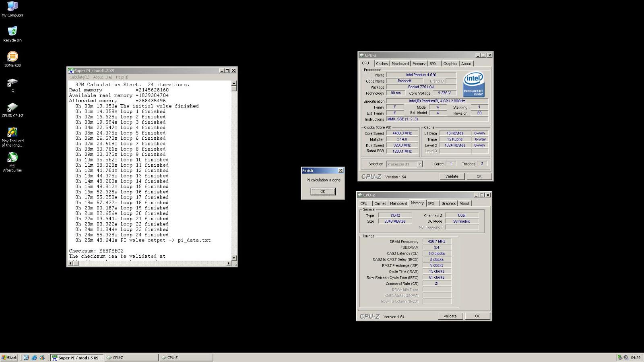Viewport: 644px width, 362px height.
Task: Click OK in Finish dialog
Action: (x=323, y=191)
